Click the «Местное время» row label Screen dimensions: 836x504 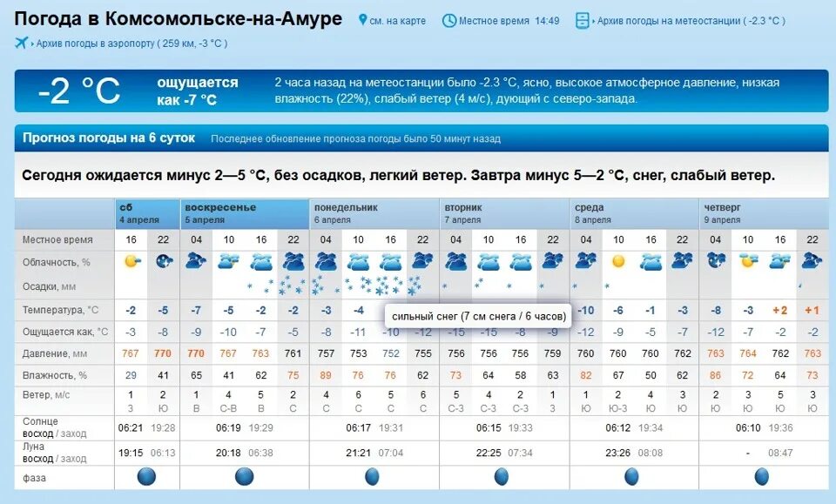57,239
